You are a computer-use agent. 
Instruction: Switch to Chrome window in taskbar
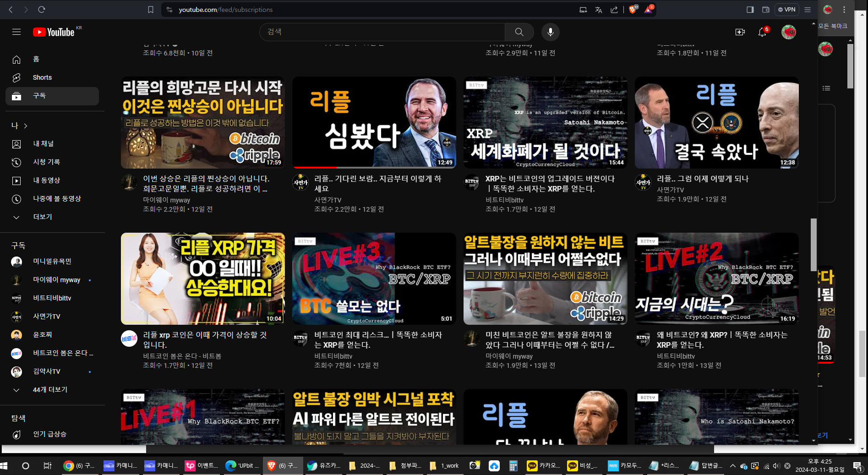point(79,465)
